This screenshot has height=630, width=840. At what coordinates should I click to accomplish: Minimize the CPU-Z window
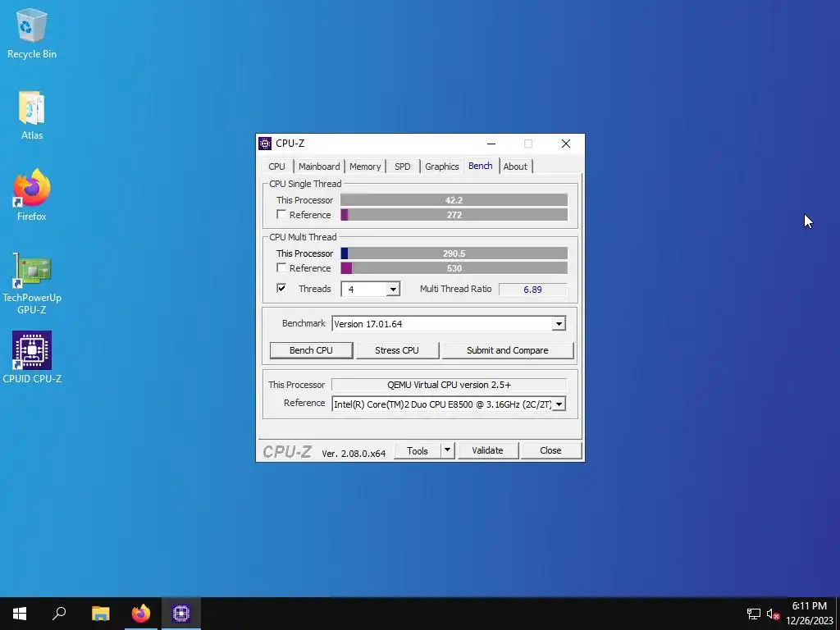point(491,144)
